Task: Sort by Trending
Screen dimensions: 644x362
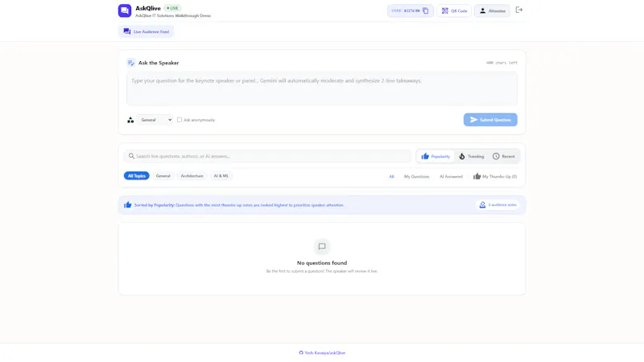Action: [472, 156]
